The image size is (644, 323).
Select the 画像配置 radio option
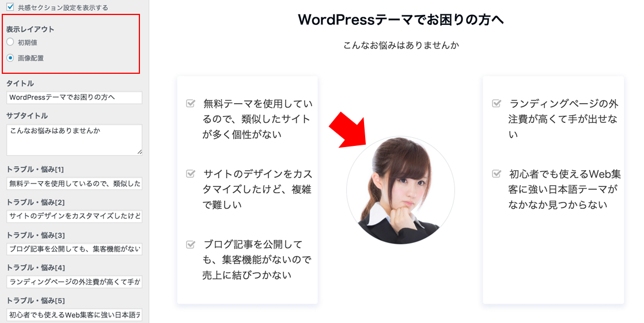(10, 58)
